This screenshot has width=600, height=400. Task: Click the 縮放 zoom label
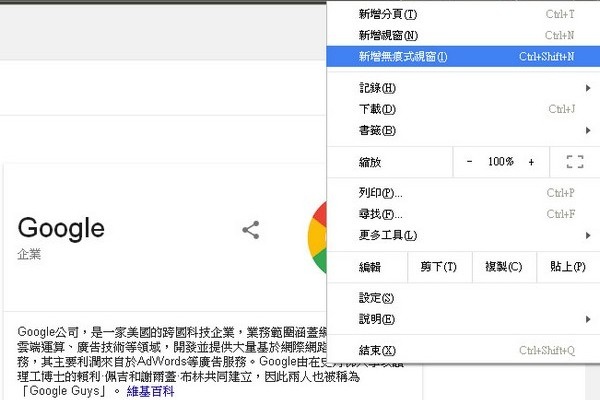point(370,162)
